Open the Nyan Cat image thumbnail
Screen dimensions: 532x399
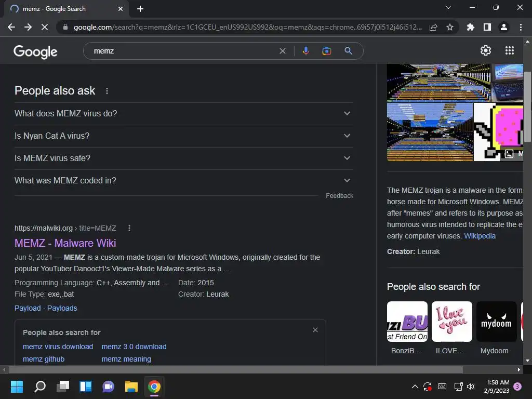point(498,132)
